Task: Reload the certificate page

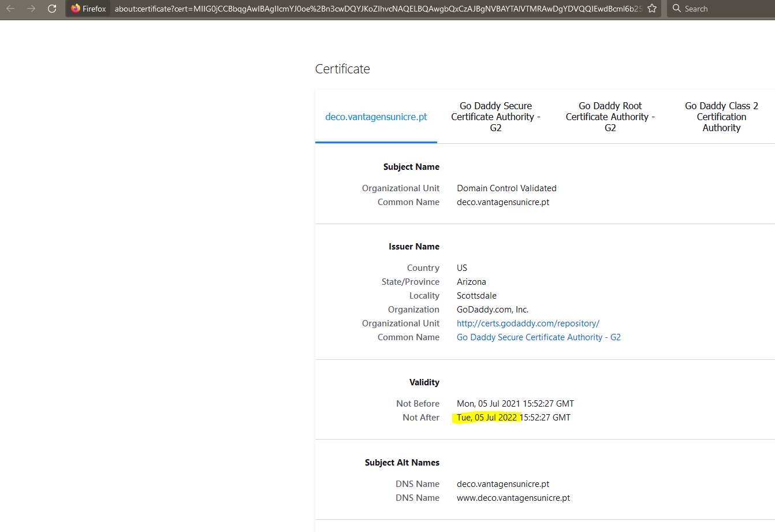Action: point(52,9)
